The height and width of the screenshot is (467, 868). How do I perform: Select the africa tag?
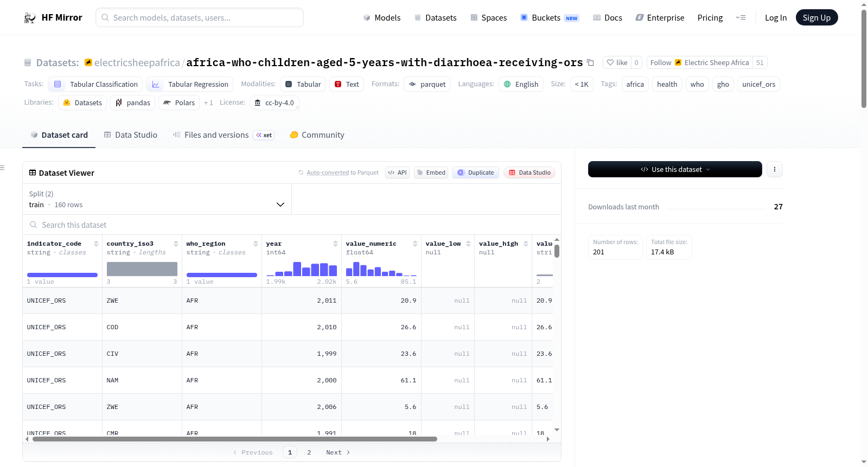(x=635, y=84)
